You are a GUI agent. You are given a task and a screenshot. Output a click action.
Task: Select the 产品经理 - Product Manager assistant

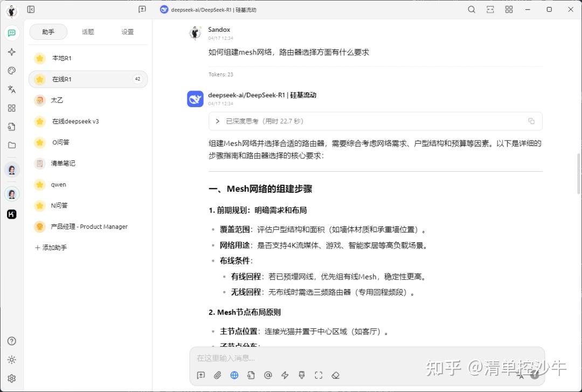click(x=88, y=226)
